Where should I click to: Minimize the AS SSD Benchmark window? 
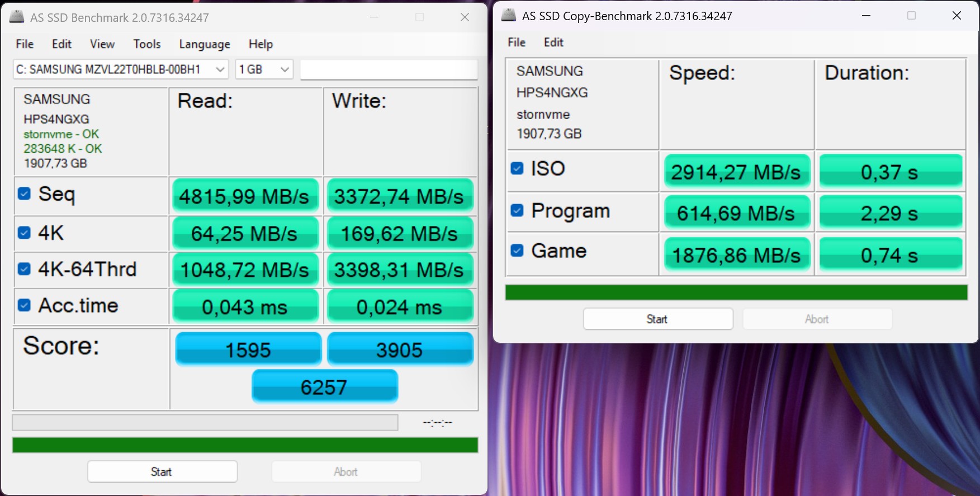pos(375,17)
